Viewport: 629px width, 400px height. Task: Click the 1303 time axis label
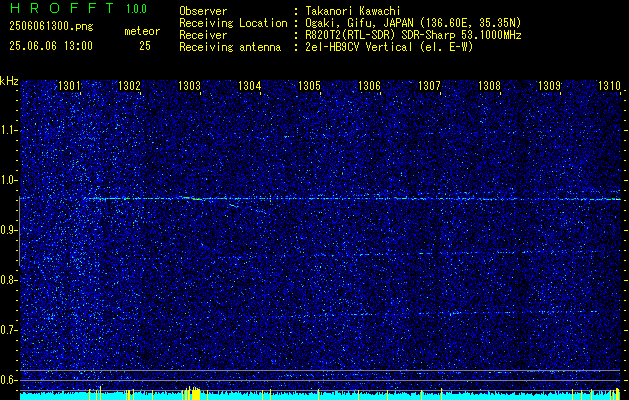(x=189, y=85)
